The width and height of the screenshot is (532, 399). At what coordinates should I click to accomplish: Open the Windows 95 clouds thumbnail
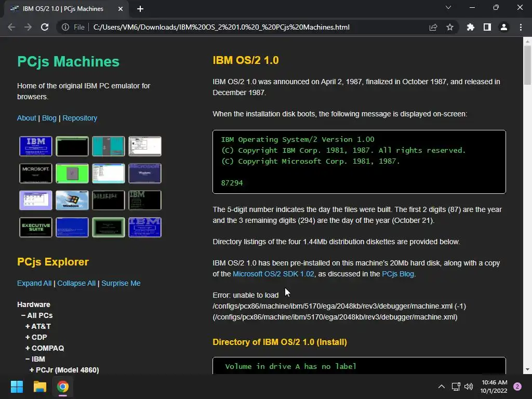pos(72,200)
